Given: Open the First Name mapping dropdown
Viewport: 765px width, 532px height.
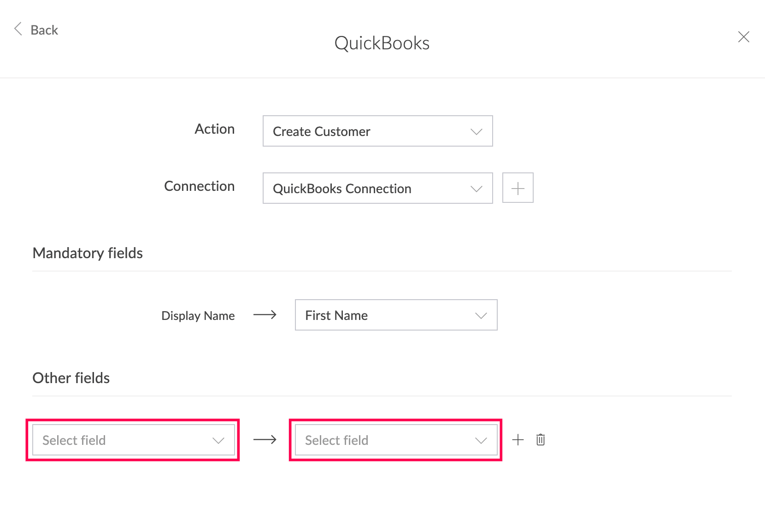Looking at the screenshot, I should coord(396,315).
